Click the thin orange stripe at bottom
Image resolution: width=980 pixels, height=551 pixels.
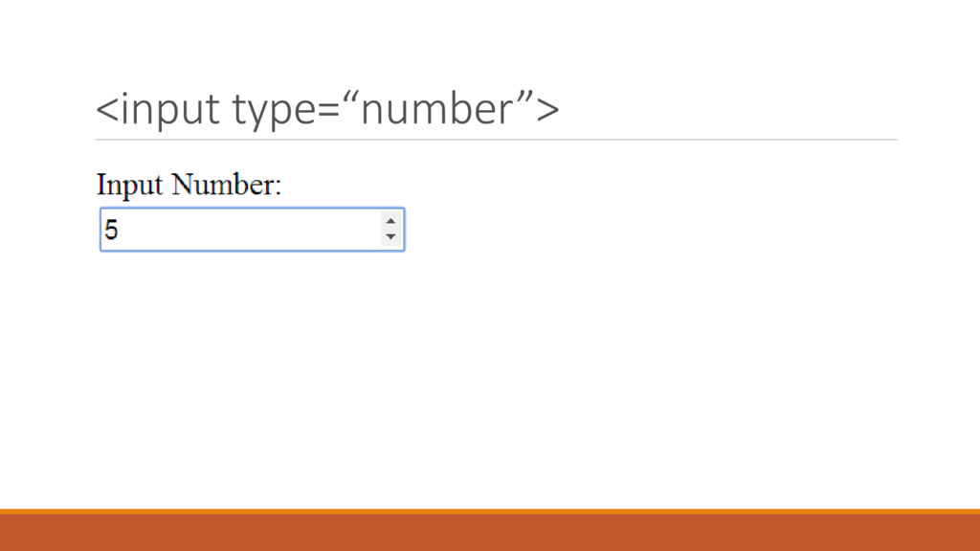(x=490, y=512)
